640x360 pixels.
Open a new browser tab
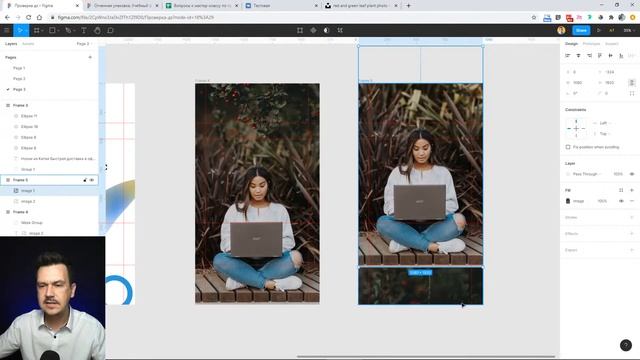pyautogui.click(x=408, y=6)
